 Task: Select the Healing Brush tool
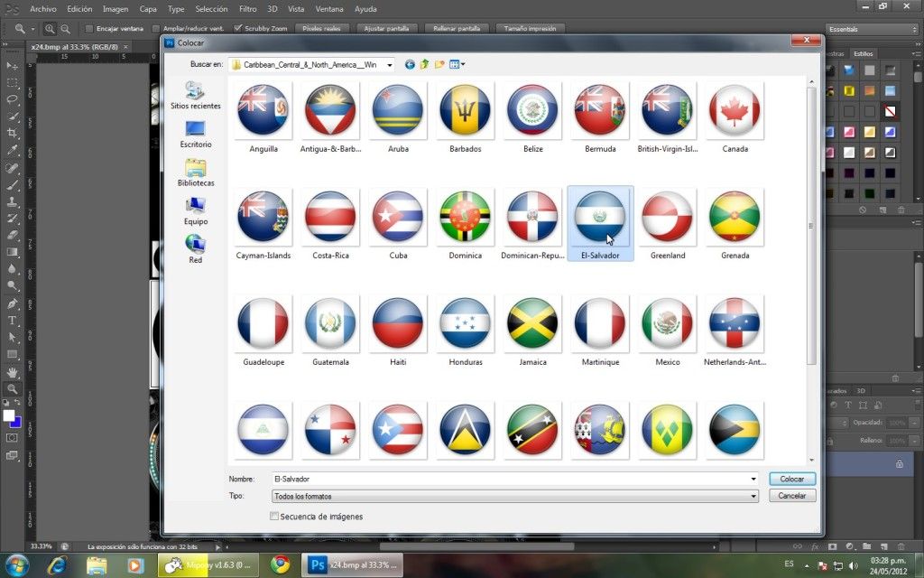point(12,167)
